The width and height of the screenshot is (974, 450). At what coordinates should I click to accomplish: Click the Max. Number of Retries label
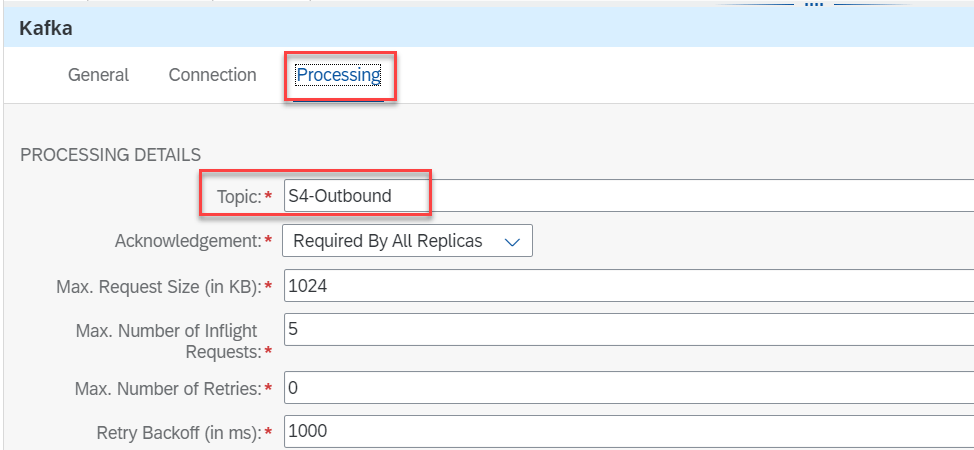tap(167, 388)
